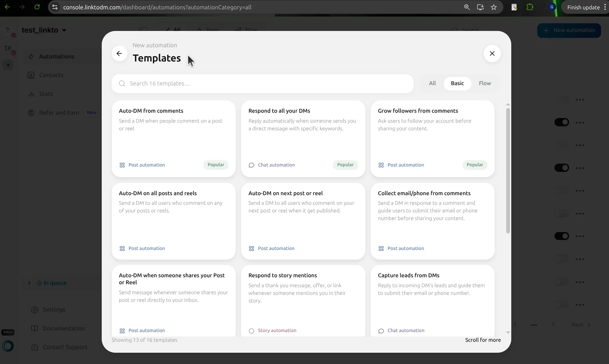
Task: Open Contact Support in sidebar
Action: (x=65, y=347)
